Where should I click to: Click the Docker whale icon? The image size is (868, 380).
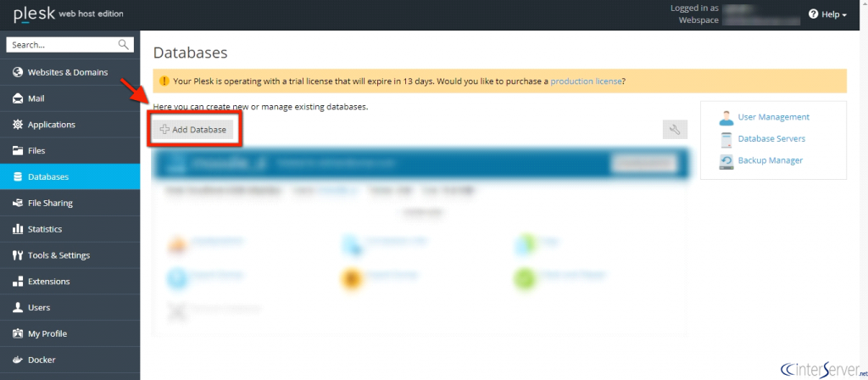pyautogui.click(x=18, y=360)
